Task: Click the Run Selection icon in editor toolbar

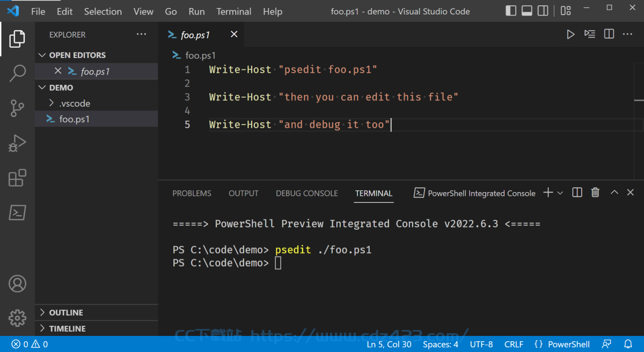Action: click(590, 34)
